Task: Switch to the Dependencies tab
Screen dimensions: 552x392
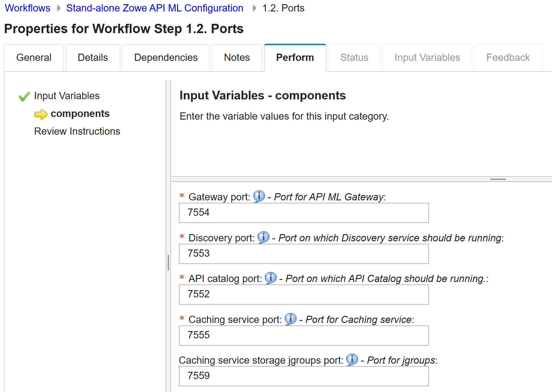Action: (x=166, y=57)
